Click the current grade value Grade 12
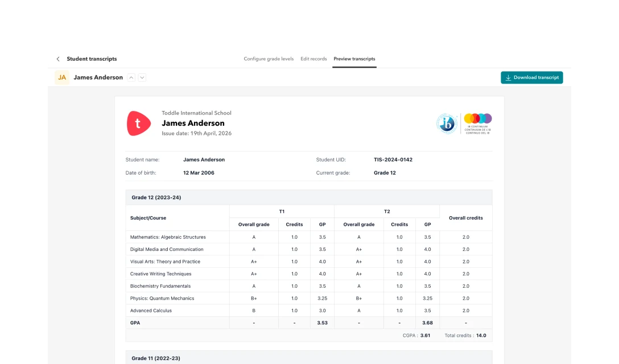Viewport: 619px width, 364px height. click(x=385, y=172)
